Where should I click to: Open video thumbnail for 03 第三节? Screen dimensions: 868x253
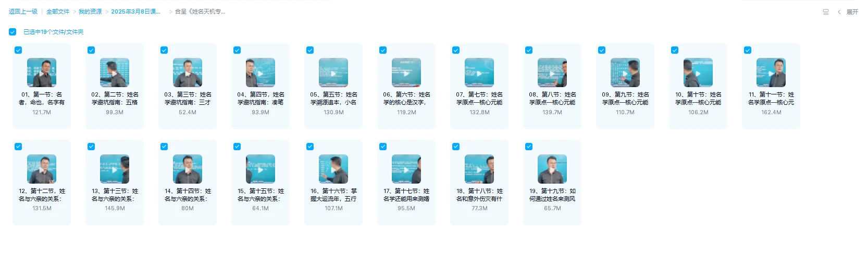point(188,73)
